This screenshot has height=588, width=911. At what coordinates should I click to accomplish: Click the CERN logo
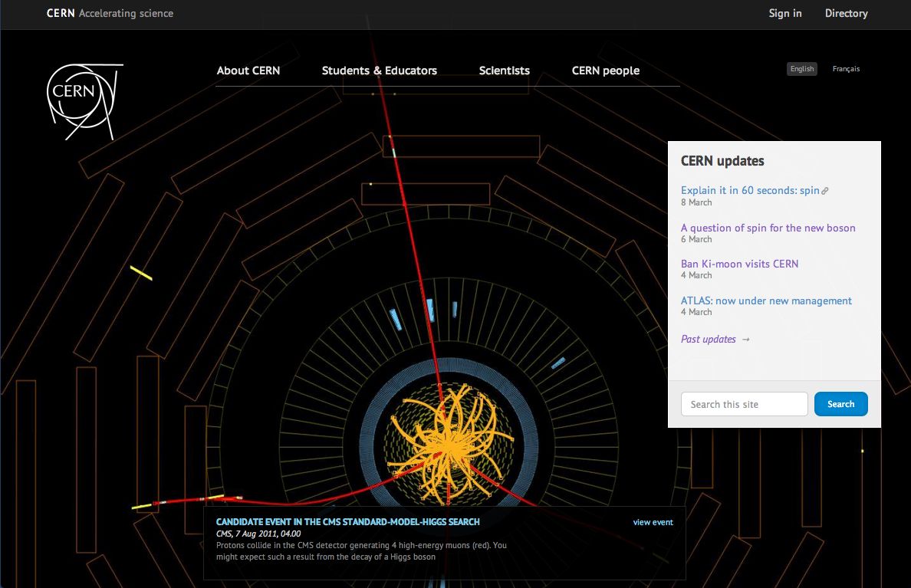[x=84, y=101]
